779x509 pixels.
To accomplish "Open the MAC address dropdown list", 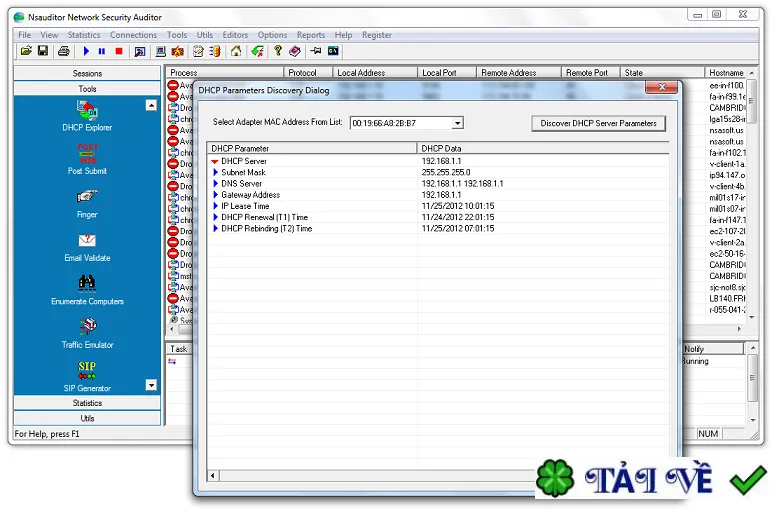I will tap(458, 123).
